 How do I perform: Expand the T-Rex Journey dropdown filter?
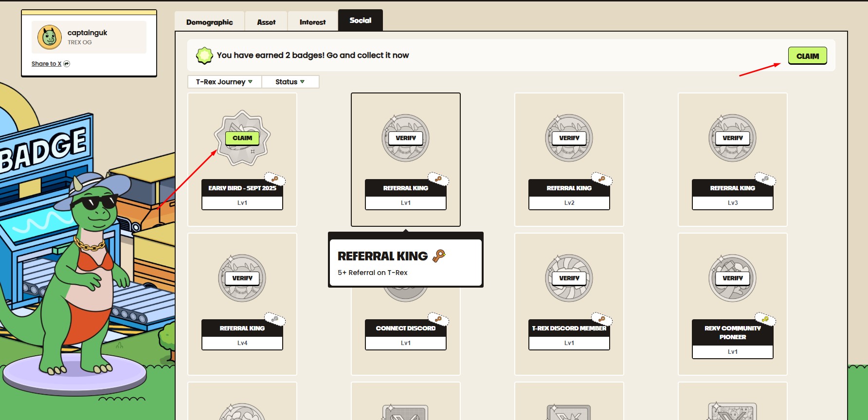[224, 82]
